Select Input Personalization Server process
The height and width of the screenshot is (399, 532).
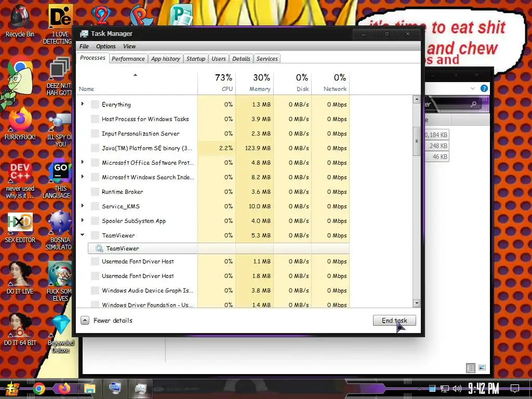tap(213, 134)
